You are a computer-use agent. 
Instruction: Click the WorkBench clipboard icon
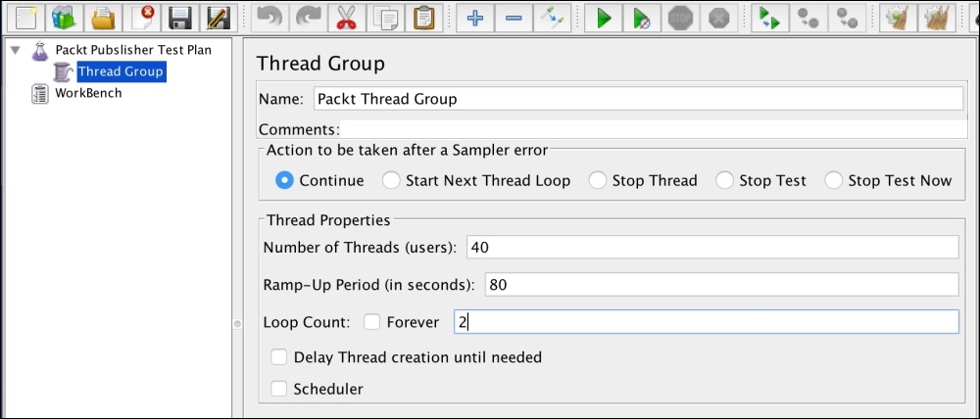point(40,94)
